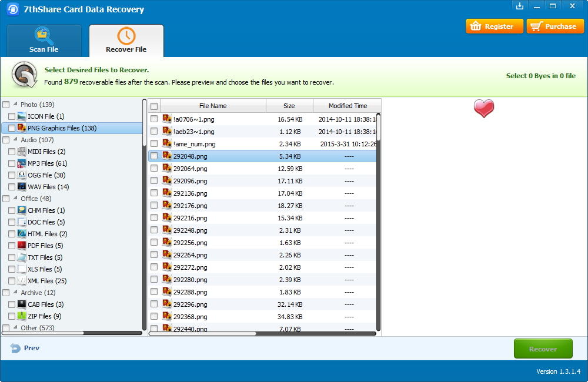Collapse the Audio category tree
Viewport: 588px width, 382px height.
(15, 139)
